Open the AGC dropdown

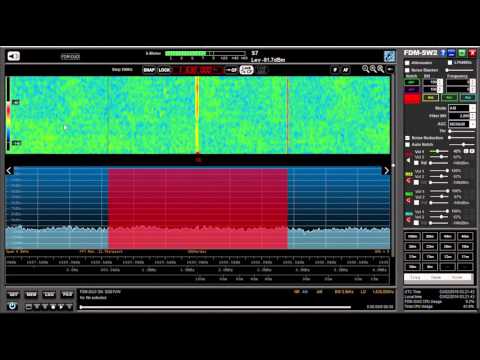tap(462, 124)
